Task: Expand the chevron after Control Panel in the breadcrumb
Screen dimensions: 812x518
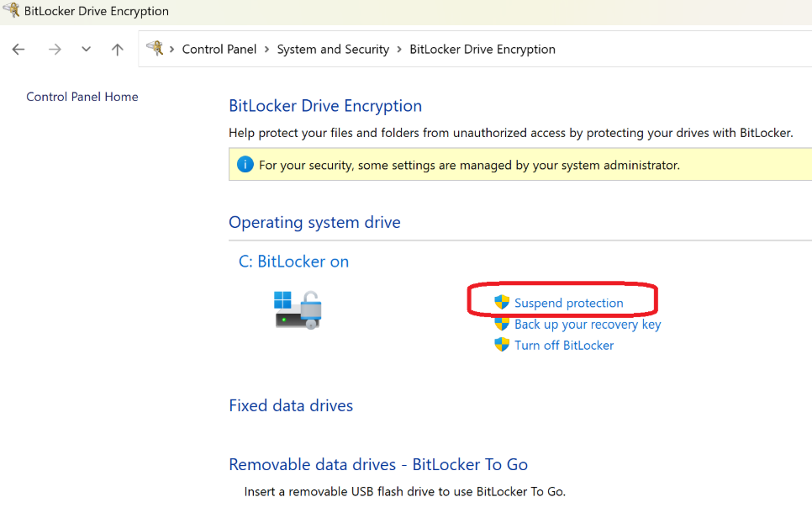Action: [x=266, y=50]
